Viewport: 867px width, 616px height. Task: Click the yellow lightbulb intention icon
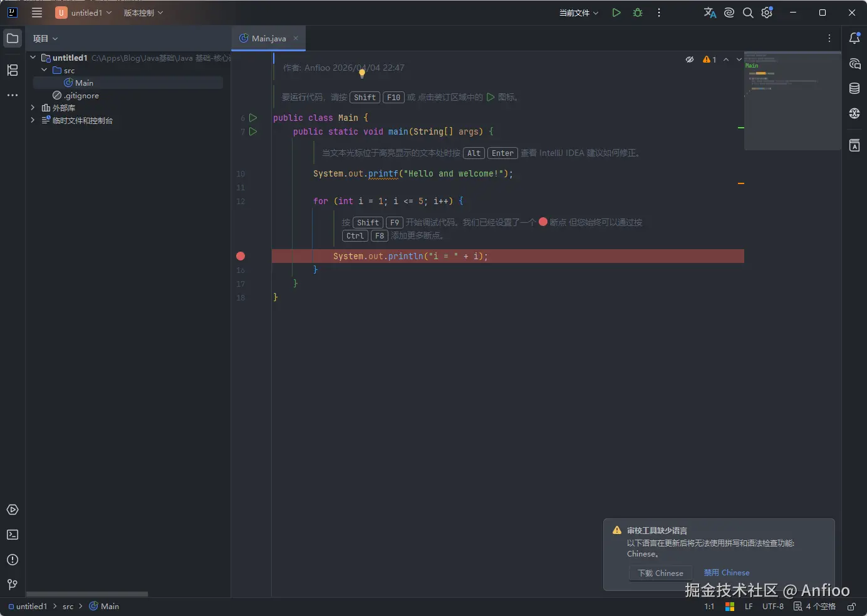click(362, 73)
